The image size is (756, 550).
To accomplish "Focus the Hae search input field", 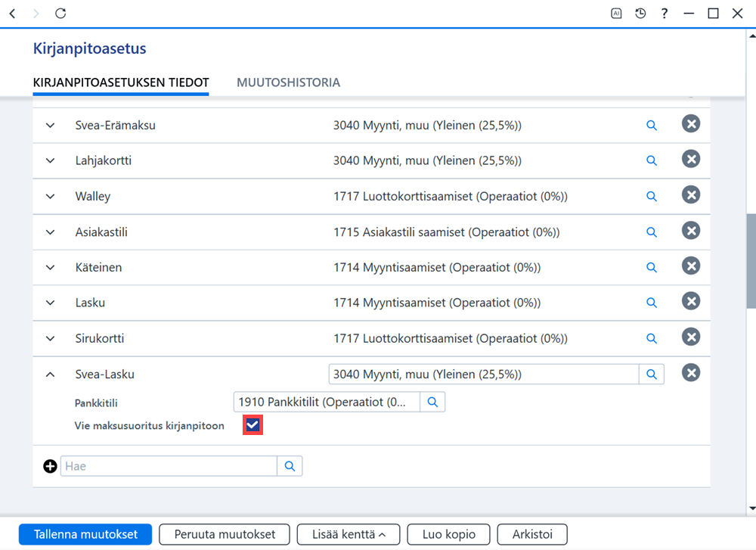I will pos(169,466).
